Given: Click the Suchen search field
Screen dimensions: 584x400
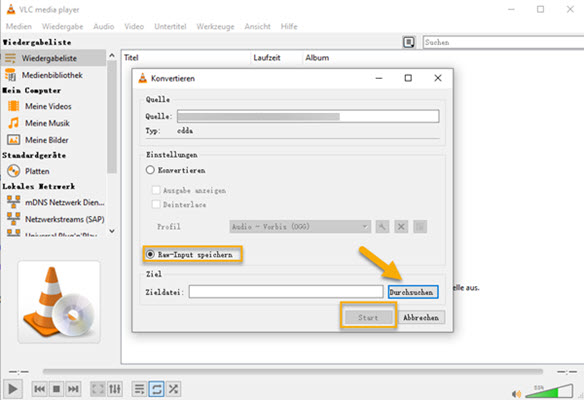Looking at the screenshot, I should point(503,42).
